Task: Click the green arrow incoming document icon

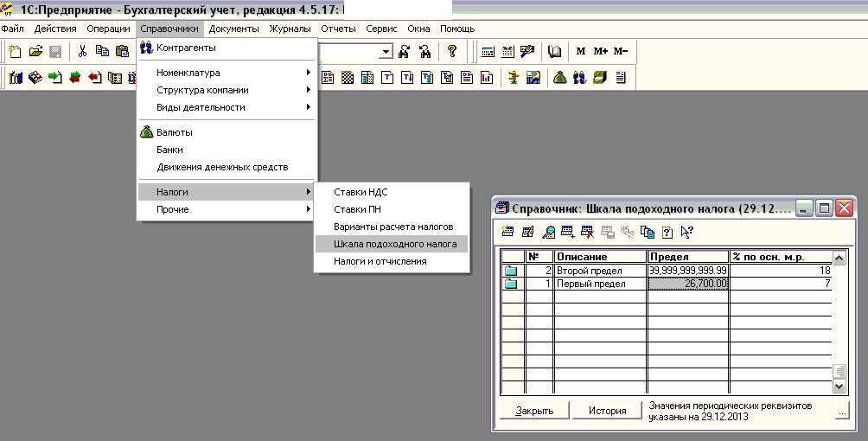Action: [54, 78]
